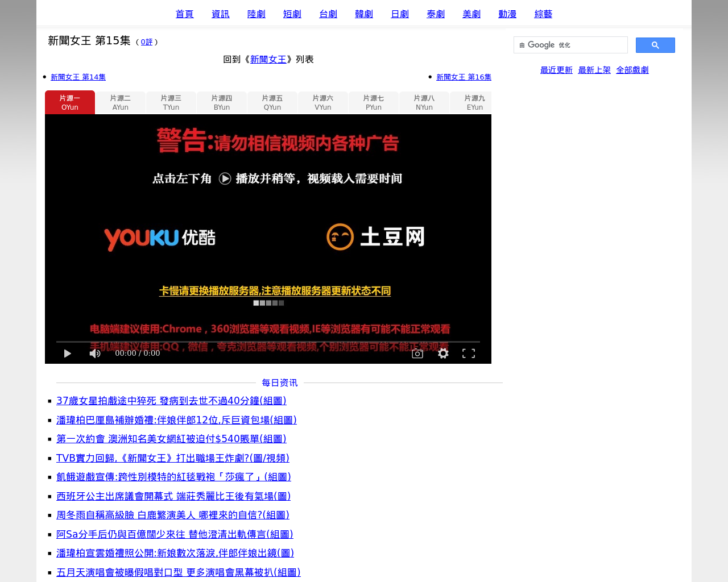Open 日劇 category
This screenshot has height=582, width=728.
[400, 14]
